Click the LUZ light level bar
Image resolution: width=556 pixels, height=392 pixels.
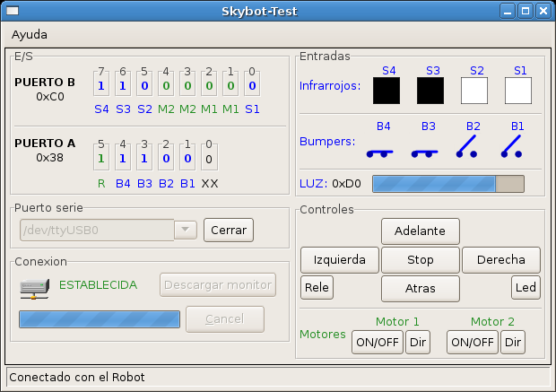tap(447, 184)
